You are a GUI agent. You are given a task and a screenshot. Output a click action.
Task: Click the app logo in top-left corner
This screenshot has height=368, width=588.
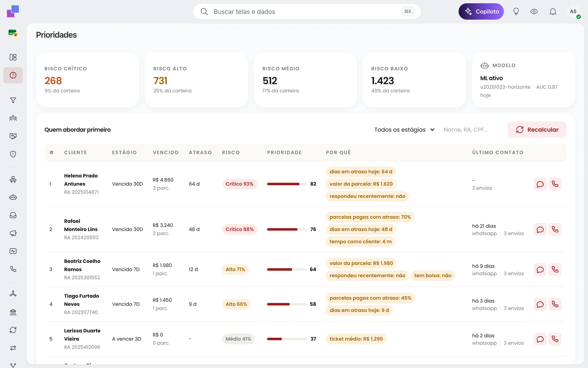[x=13, y=11]
